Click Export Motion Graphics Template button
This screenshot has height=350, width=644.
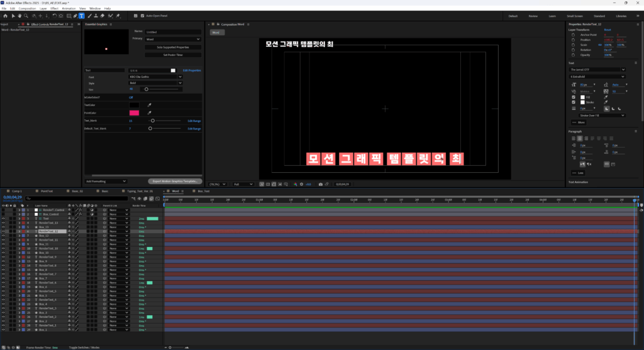click(x=175, y=181)
